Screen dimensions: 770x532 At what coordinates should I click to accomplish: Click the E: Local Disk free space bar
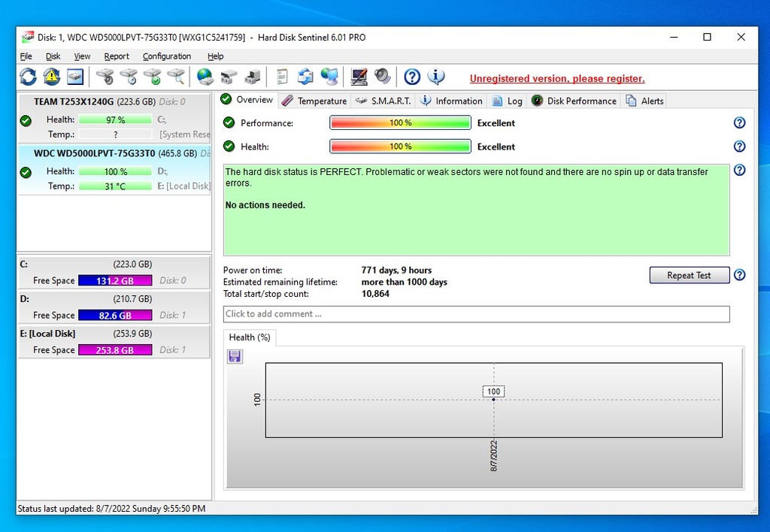pyautogui.click(x=115, y=350)
